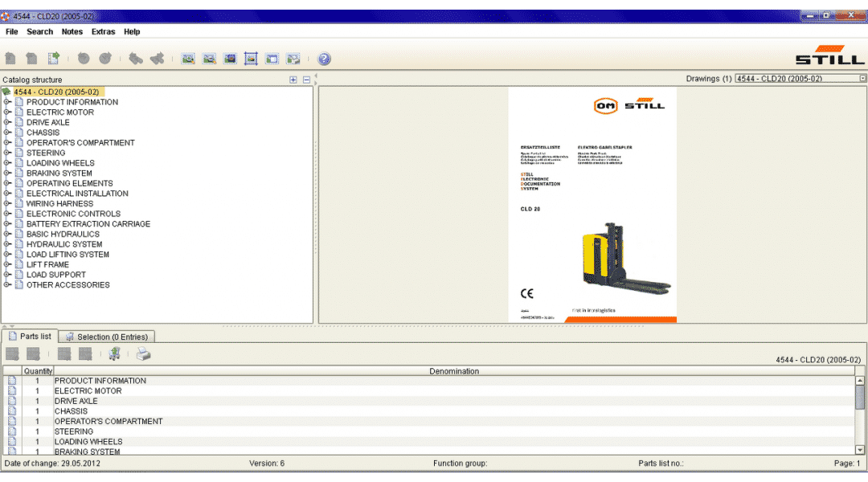This screenshot has height=482, width=868.
Task: Click the collapse all minus icon in Catalog structure
Action: (307, 80)
